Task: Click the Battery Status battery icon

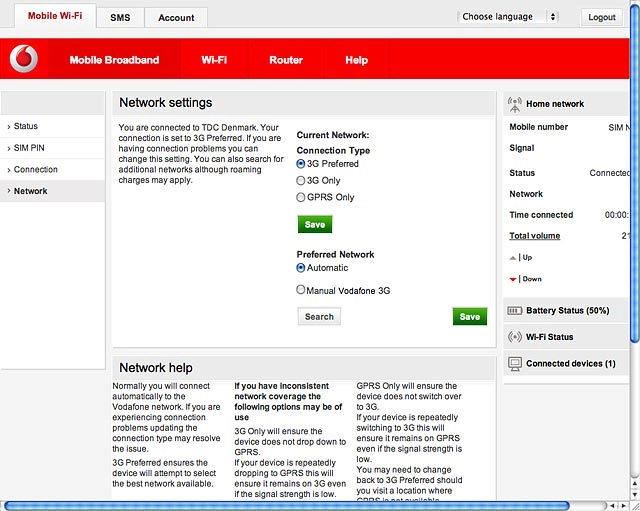Action: pyautogui.click(x=514, y=311)
